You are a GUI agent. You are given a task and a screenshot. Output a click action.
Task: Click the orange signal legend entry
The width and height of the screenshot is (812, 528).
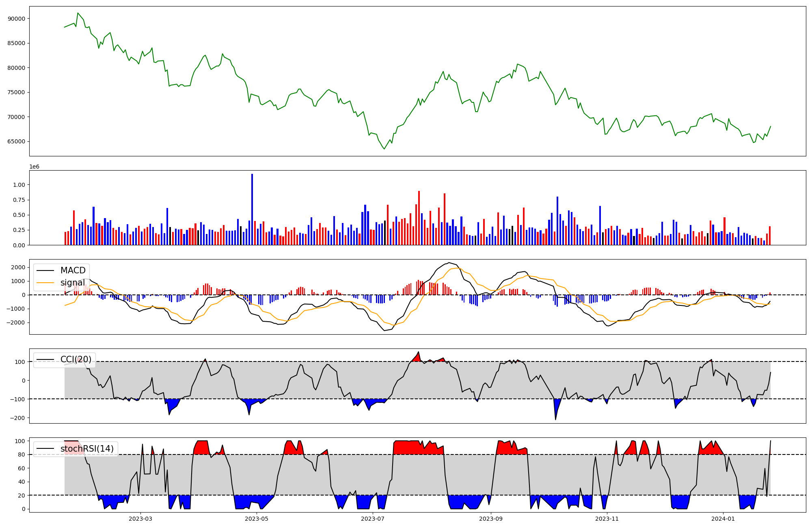click(x=73, y=283)
